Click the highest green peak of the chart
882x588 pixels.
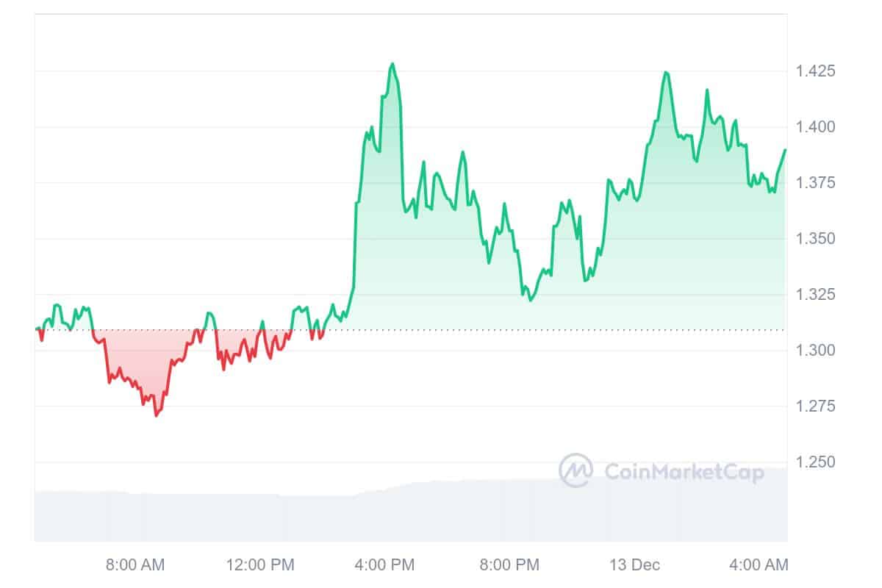coord(392,64)
